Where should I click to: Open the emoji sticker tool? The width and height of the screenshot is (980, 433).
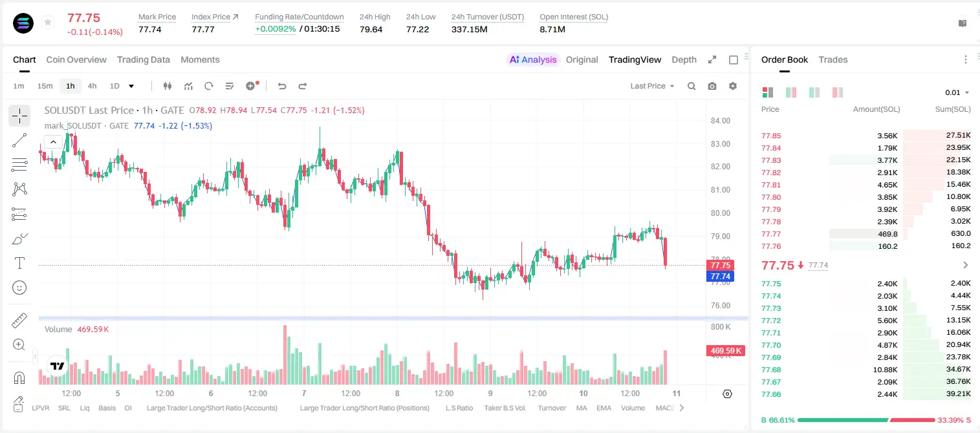19,288
